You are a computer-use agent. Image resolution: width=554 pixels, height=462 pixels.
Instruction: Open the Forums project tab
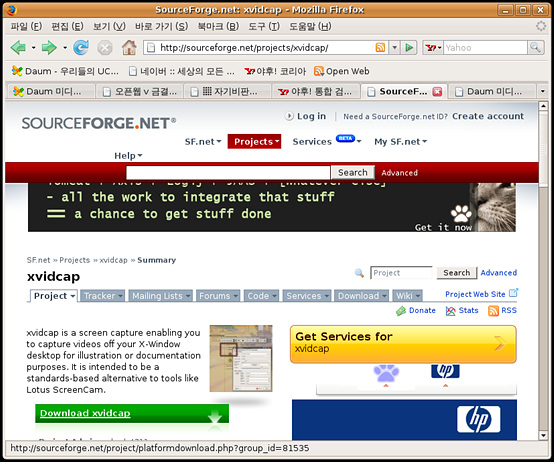point(218,296)
